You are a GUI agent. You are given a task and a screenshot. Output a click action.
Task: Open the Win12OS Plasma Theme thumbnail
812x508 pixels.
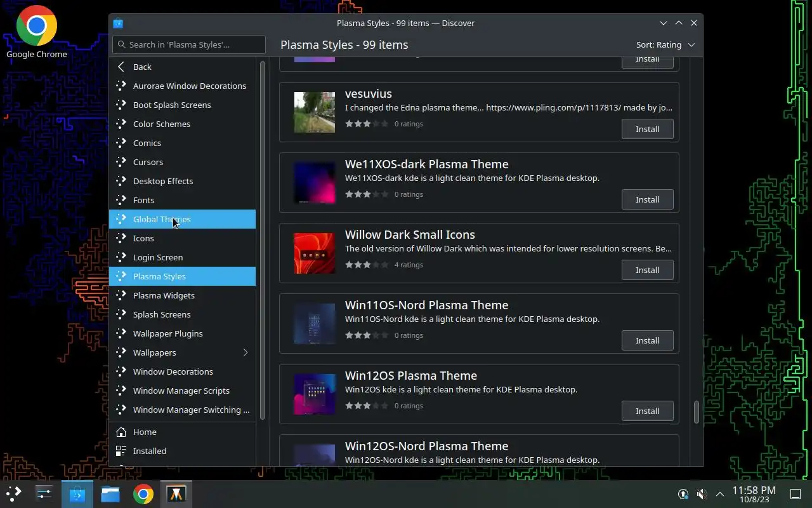coord(315,394)
